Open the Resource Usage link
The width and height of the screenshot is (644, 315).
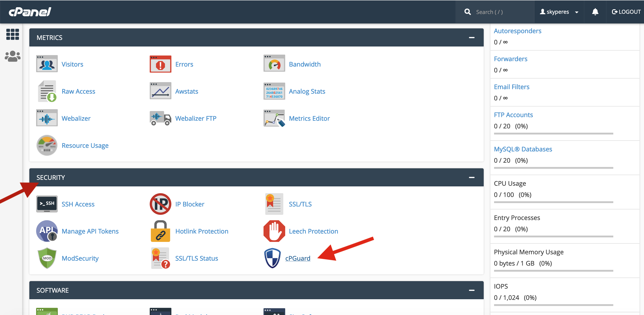pos(85,146)
